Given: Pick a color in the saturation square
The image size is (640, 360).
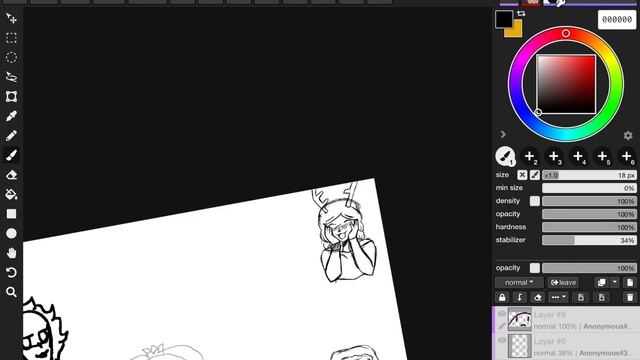Looking at the screenshot, I should (566, 84).
